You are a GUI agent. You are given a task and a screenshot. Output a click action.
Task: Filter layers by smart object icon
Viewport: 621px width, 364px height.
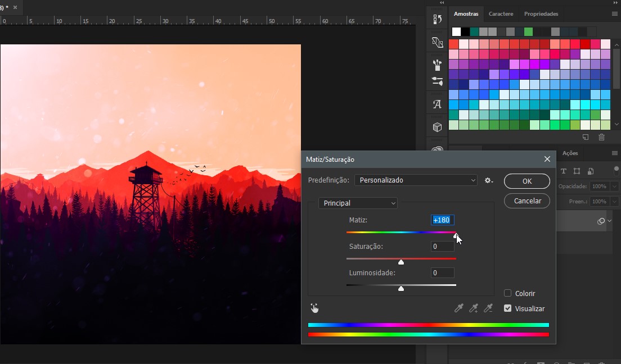click(591, 171)
